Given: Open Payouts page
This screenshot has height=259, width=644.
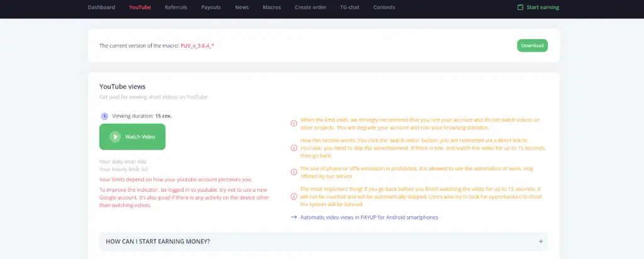Looking at the screenshot, I should click(x=211, y=8).
